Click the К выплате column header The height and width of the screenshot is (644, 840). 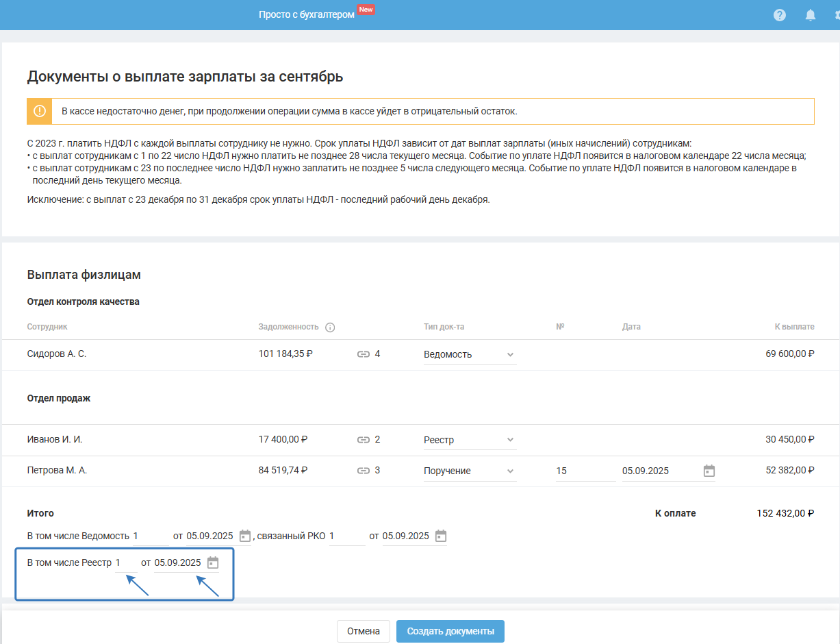pos(795,327)
